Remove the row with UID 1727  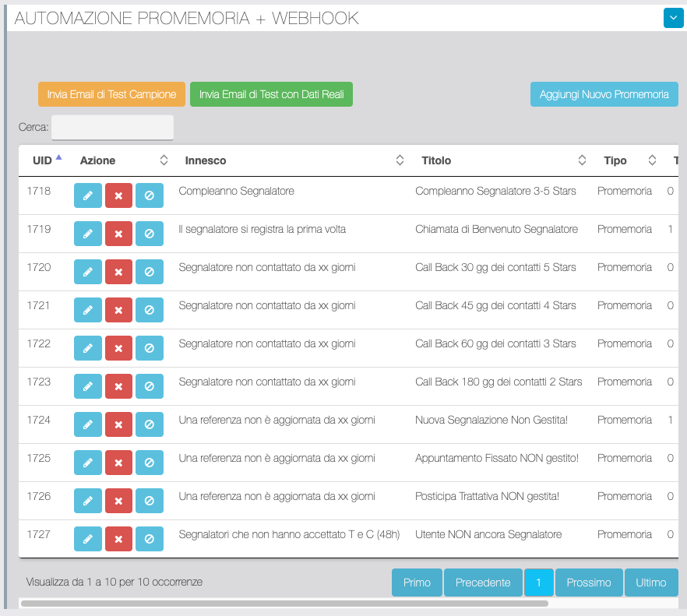(118, 540)
